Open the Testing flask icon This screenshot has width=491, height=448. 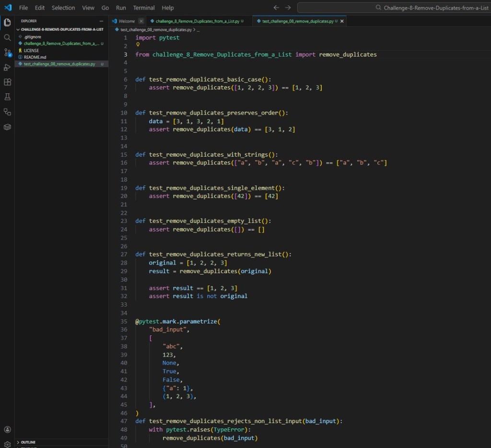7,97
